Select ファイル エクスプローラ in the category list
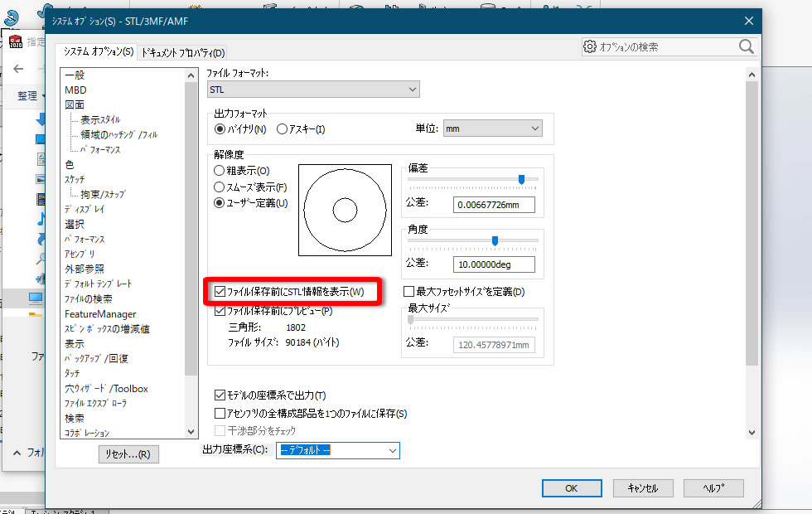812x514 pixels. [x=96, y=404]
